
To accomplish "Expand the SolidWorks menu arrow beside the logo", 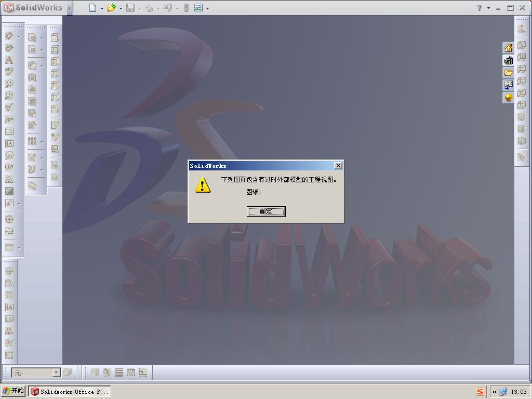I will [x=69, y=8].
